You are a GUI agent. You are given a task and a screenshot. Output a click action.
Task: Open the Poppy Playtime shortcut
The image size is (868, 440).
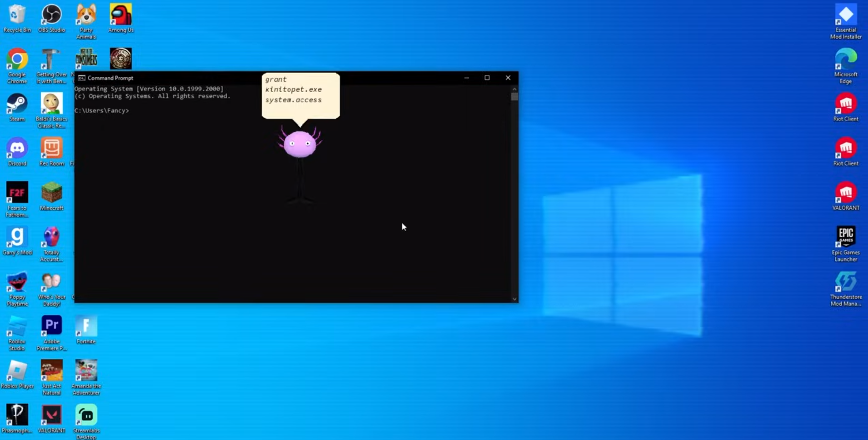pos(17,288)
